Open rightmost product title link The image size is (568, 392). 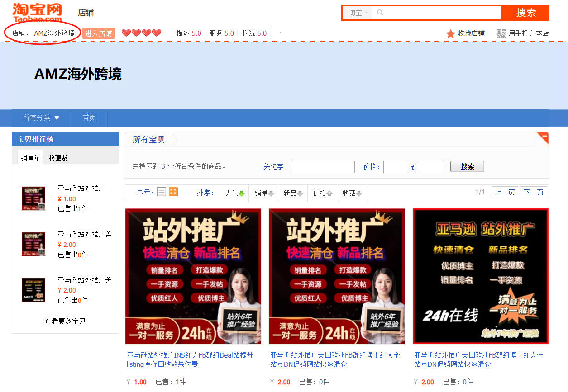click(479, 359)
